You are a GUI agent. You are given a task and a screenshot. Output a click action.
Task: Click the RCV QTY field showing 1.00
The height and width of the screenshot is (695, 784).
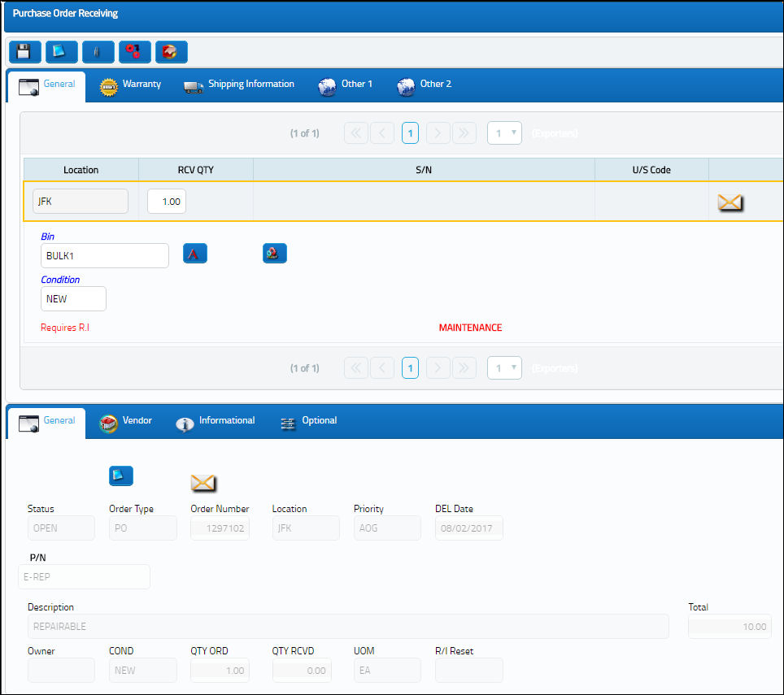point(167,202)
